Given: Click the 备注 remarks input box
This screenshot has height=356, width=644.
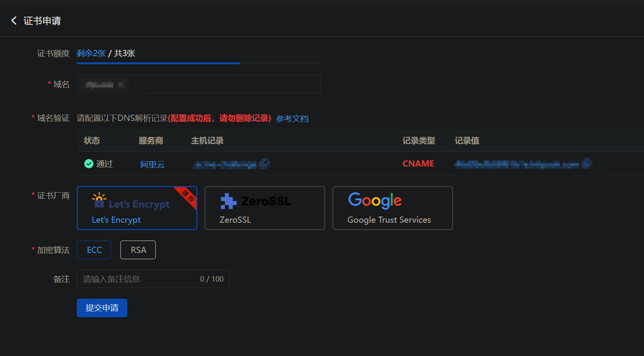Looking at the screenshot, I should tap(139, 279).
